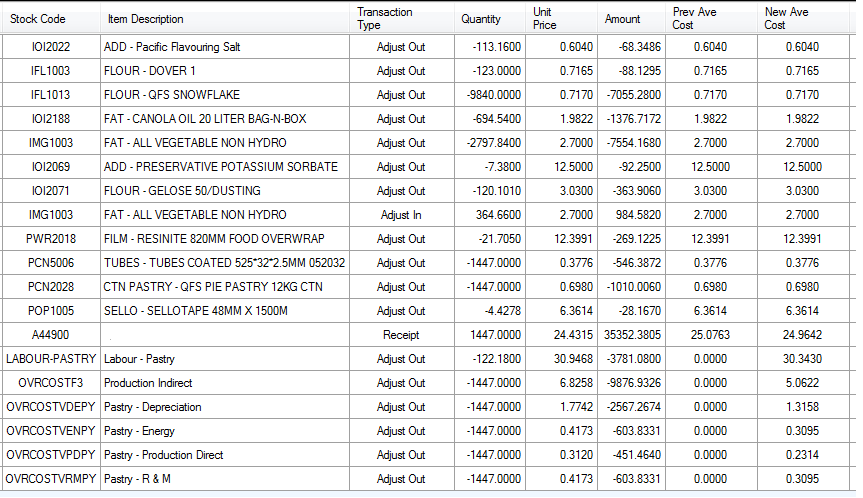Click amount -451.4640
The width and height of the screenshot is (863, 498).
pos(631,455)
